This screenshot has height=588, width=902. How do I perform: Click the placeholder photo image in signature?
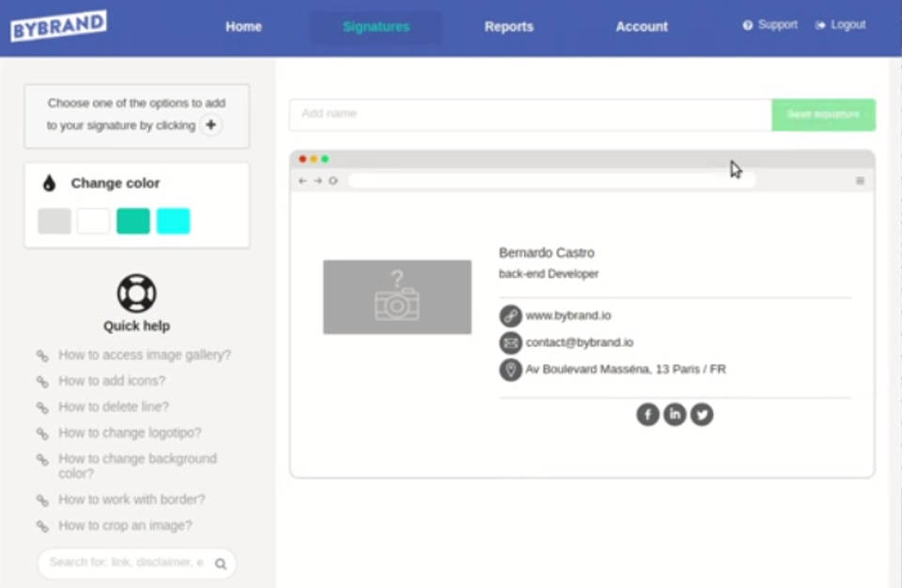(x=397, y=297)
